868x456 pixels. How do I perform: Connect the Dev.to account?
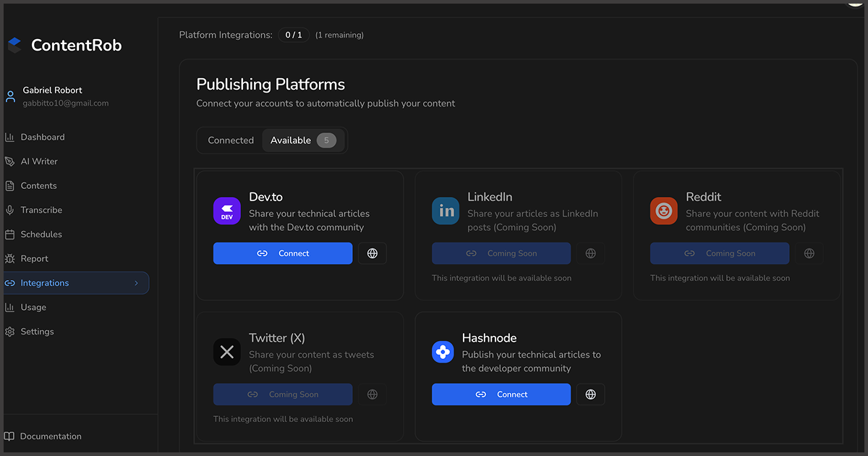[282, 253]
